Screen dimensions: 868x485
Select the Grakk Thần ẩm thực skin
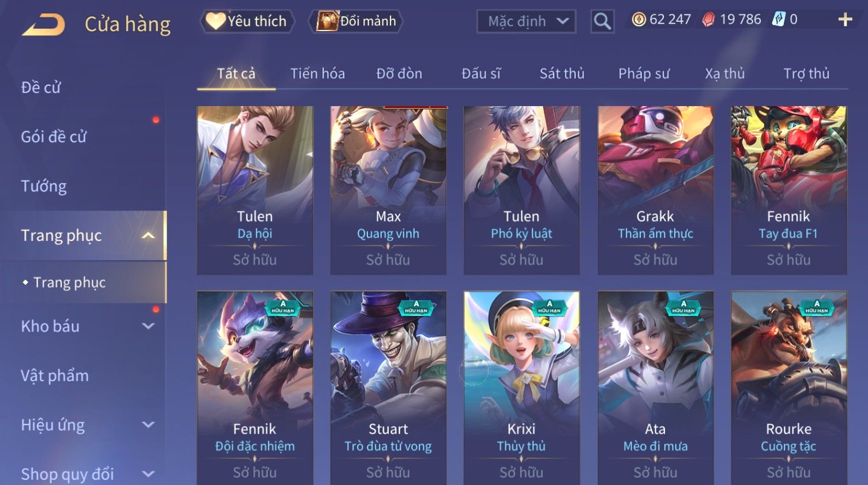point(655,190)
